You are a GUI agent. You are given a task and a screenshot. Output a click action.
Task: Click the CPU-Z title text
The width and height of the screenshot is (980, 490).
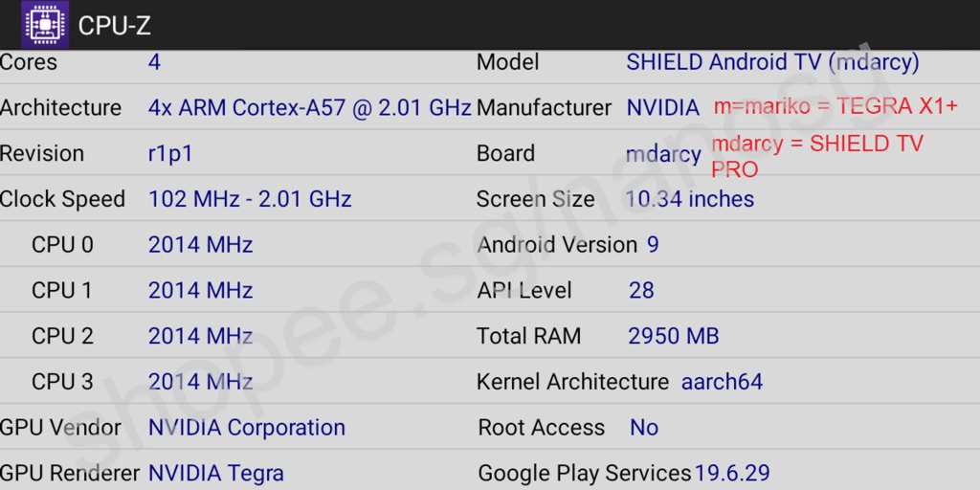tap(114, 26)
